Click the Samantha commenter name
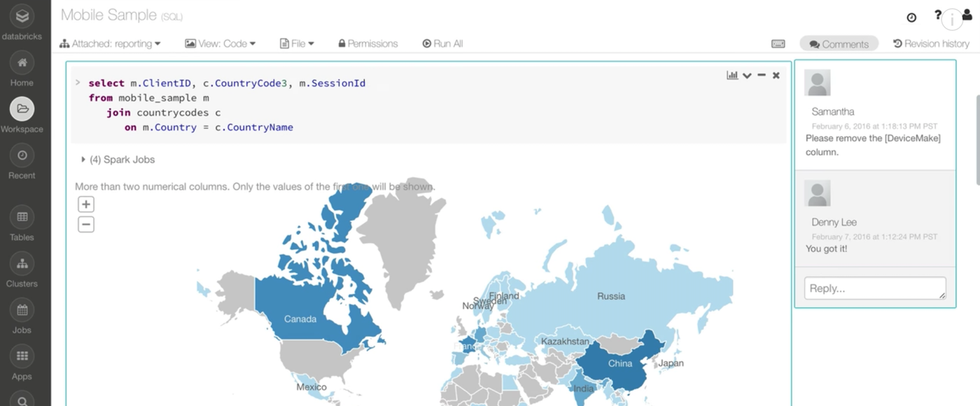Image resolution: width=980 pixels, height=406 pixels. point(832,111)
